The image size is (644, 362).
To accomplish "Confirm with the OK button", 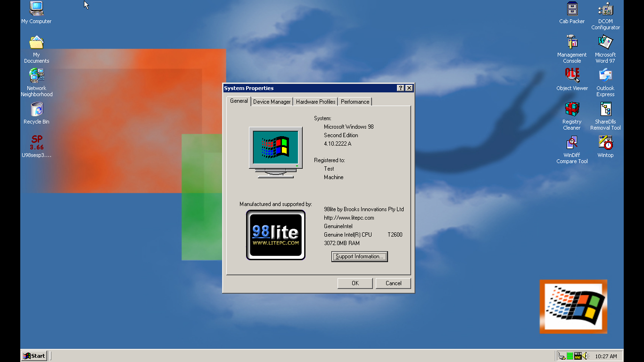I will click(x=355, y=283).
